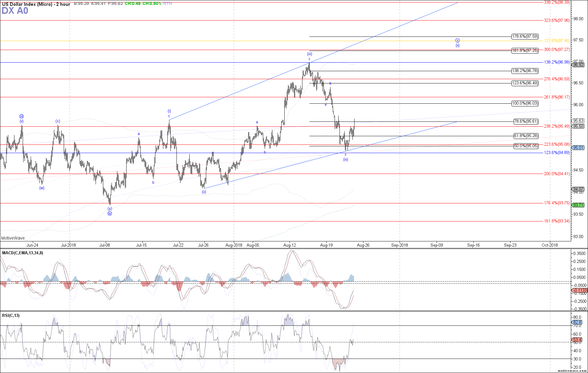Select the (iv) wave label below the August low
The width and height of the screenshot is (588, 373).
pos(346,160)
